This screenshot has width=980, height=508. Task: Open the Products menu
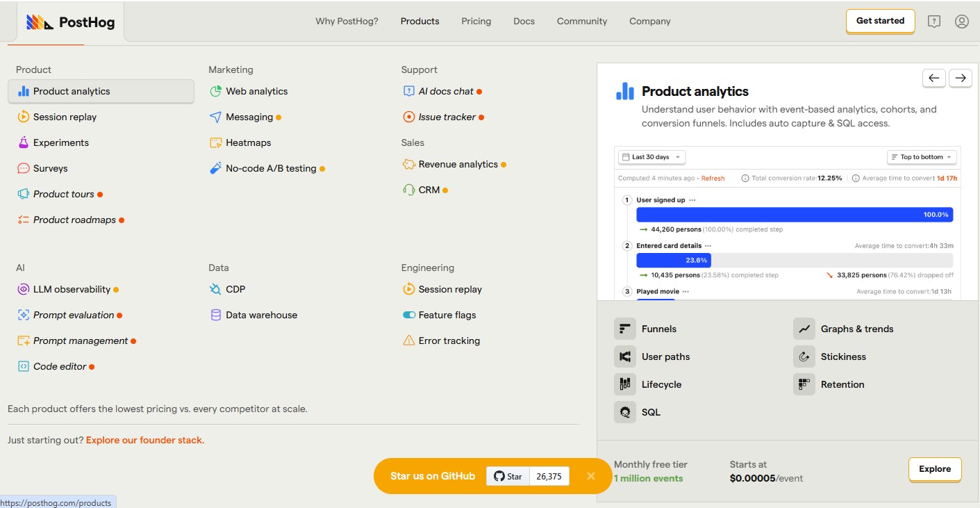(x=420, y=22)
